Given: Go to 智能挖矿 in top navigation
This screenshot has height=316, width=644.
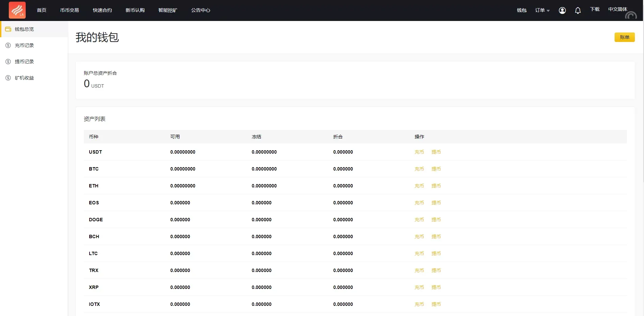Looking at the screenshot, I should coord(168,10).
